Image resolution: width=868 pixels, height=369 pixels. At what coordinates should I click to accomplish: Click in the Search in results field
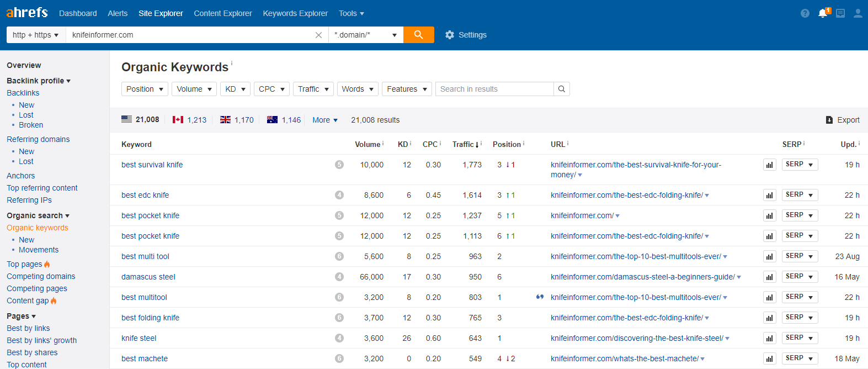point(494,89)
